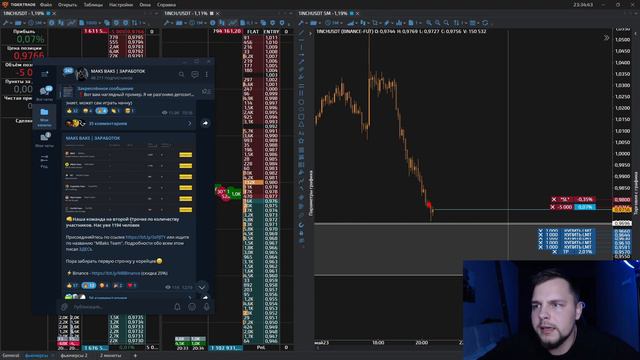Viewport: 640px width, 360px height.
Task: Open the Binance referral link in the post
Action: point(116,273)
